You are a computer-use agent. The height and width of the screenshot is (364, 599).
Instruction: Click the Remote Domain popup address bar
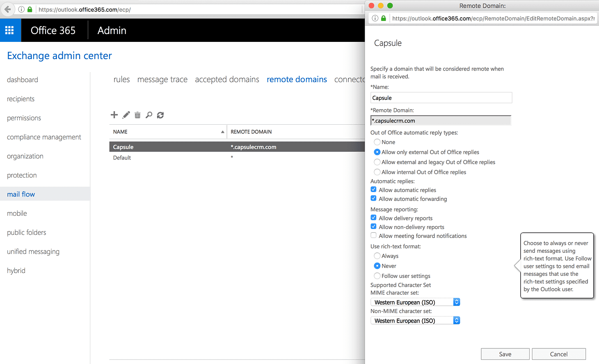[x=493, y=18]
